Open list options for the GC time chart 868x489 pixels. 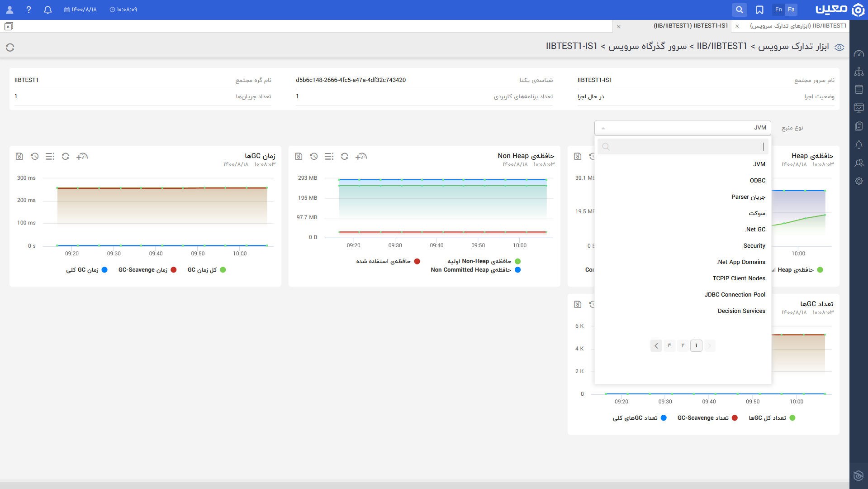(50, 156)
